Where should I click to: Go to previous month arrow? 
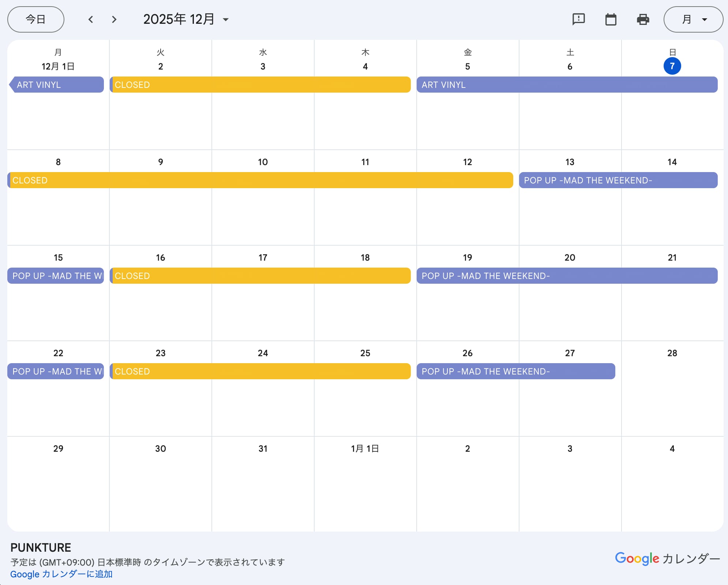coord(91,19)
